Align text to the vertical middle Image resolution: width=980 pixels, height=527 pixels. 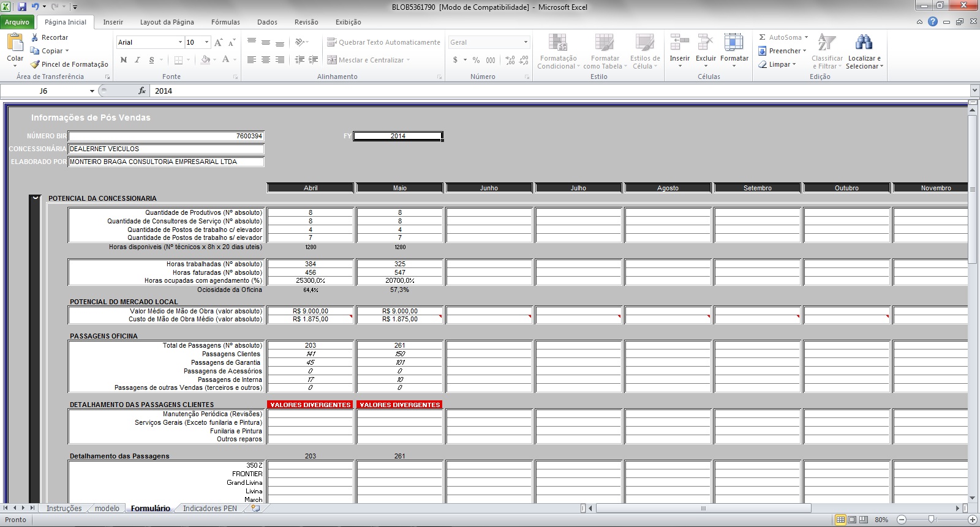pyautogui.click(x=266, y=42)
